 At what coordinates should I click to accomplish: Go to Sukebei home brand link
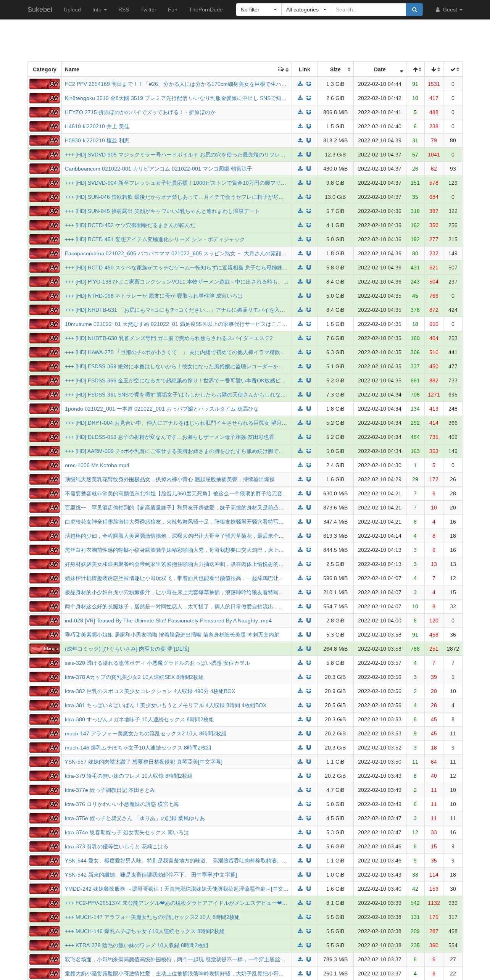click(x=40, y=10)
